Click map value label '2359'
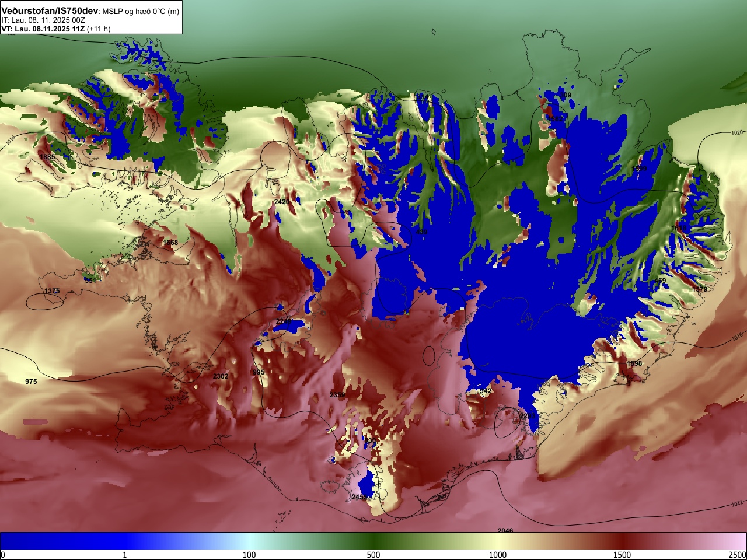747x560 pixels. click(337, 395)
